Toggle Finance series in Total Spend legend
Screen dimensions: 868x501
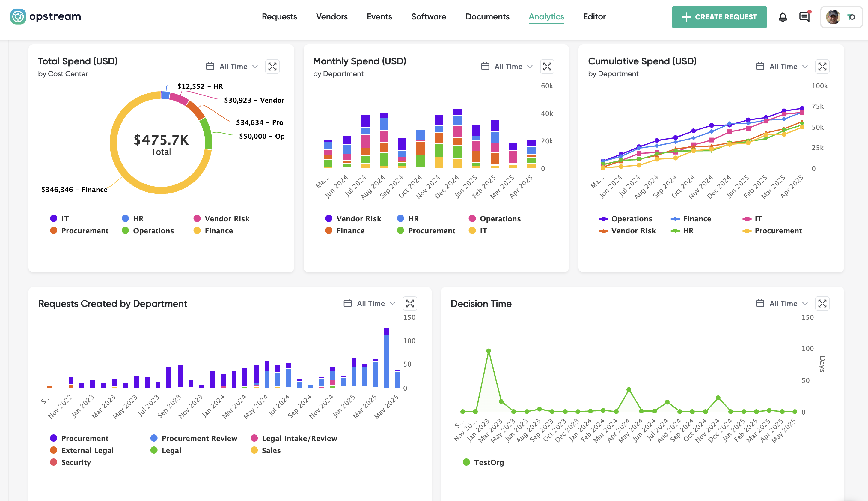click(218, 231)
